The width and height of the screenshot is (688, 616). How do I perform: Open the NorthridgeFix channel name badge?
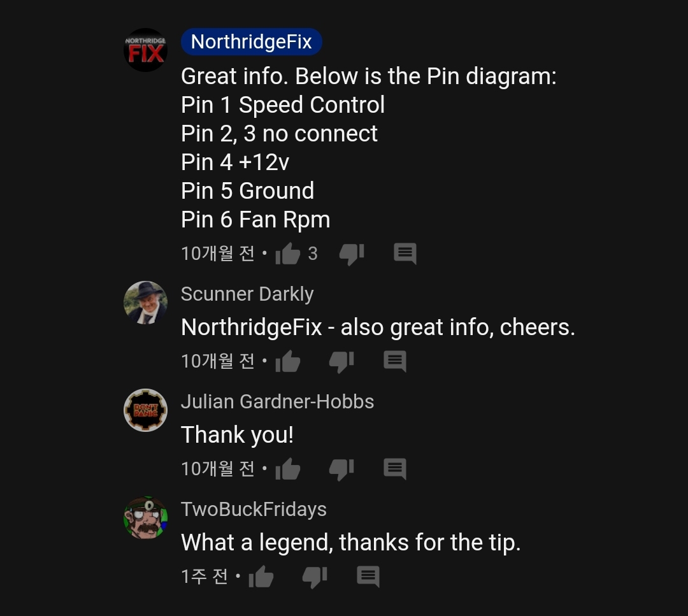pos(252,41)
